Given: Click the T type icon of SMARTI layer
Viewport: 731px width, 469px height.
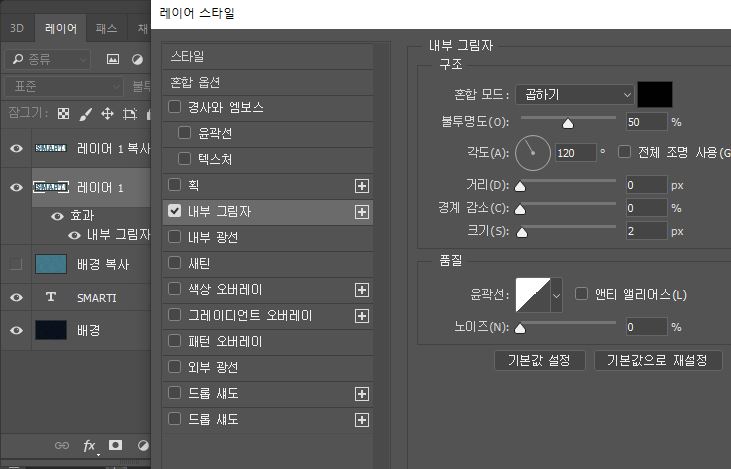Looking at the screenshot, I should pos(51,297).
